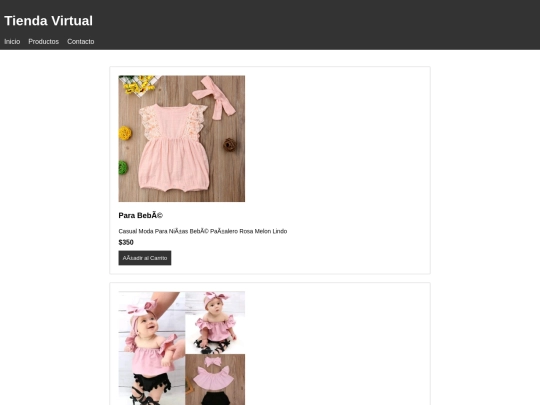Click the Tienda Virtual site title
The width and height of the screenshot is (540, 405).
tap(48, 21)
